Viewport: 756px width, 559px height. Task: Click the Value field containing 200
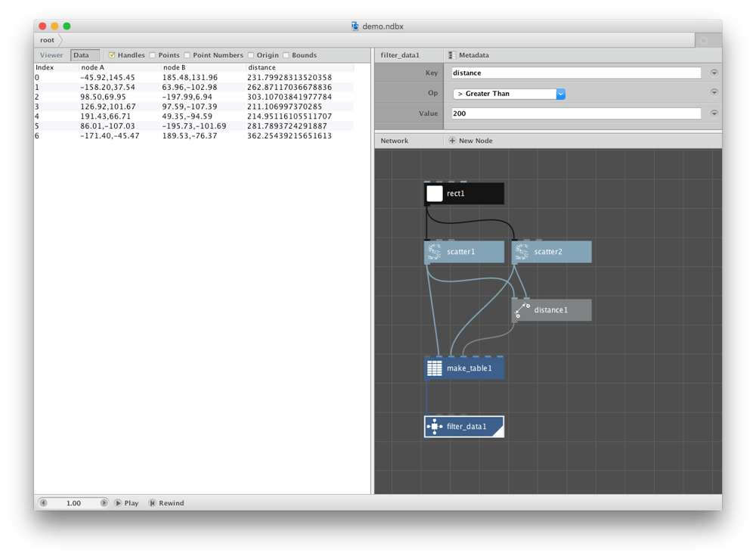[576, 113]
